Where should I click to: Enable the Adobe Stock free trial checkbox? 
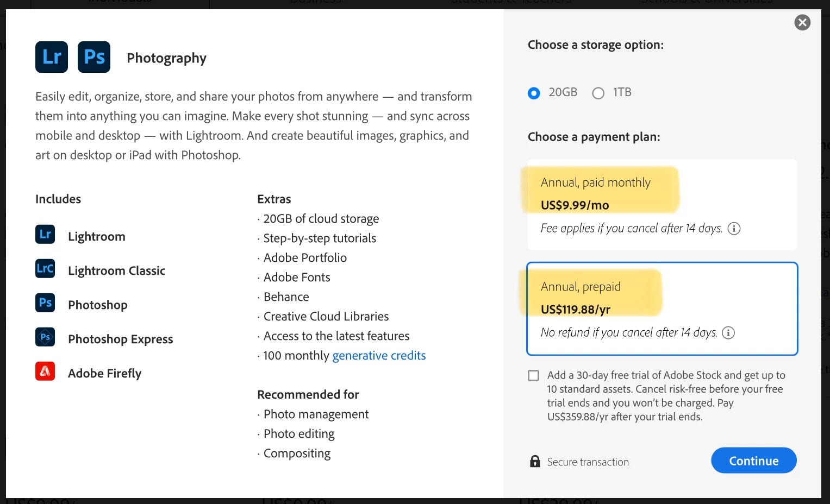point(534,376)
